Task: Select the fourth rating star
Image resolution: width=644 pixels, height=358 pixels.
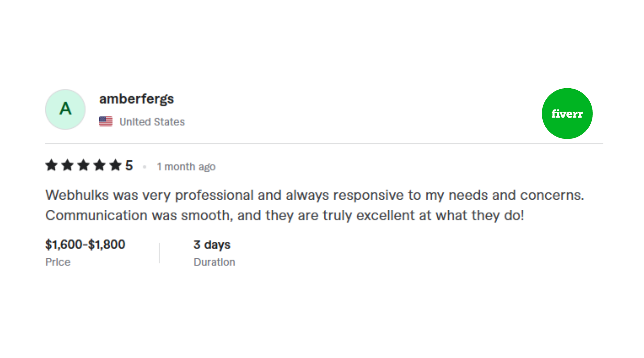Action: (x=99, y=165)
